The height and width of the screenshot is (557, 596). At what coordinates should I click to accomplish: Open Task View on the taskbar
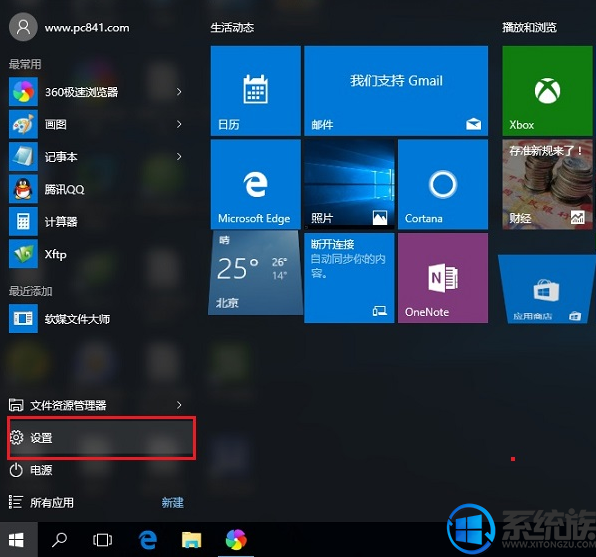pyautogui.click(x=102, y=540)
